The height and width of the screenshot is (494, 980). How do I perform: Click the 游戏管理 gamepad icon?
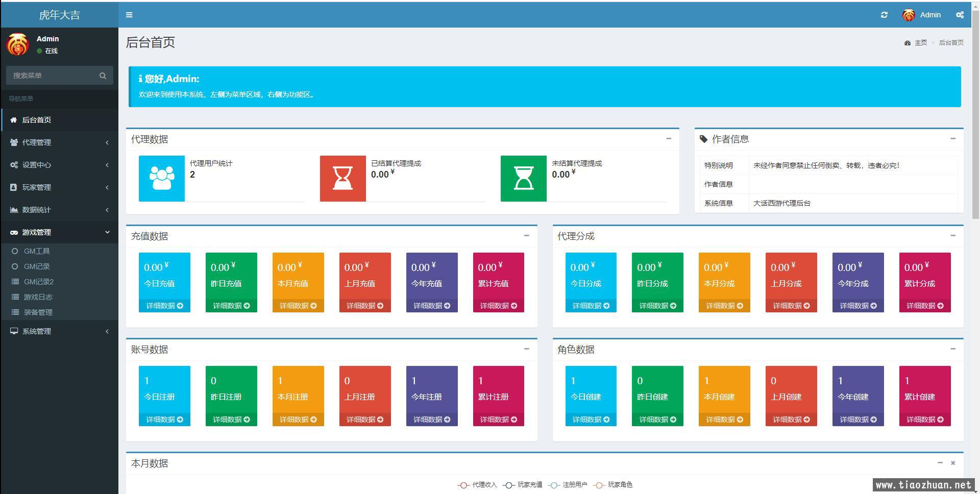14,232
